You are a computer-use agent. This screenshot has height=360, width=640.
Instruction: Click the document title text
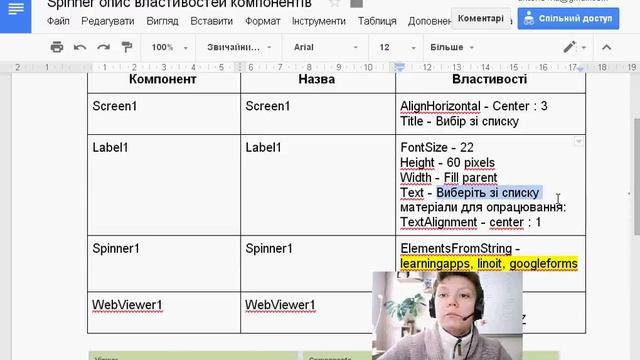coord(179,4)
